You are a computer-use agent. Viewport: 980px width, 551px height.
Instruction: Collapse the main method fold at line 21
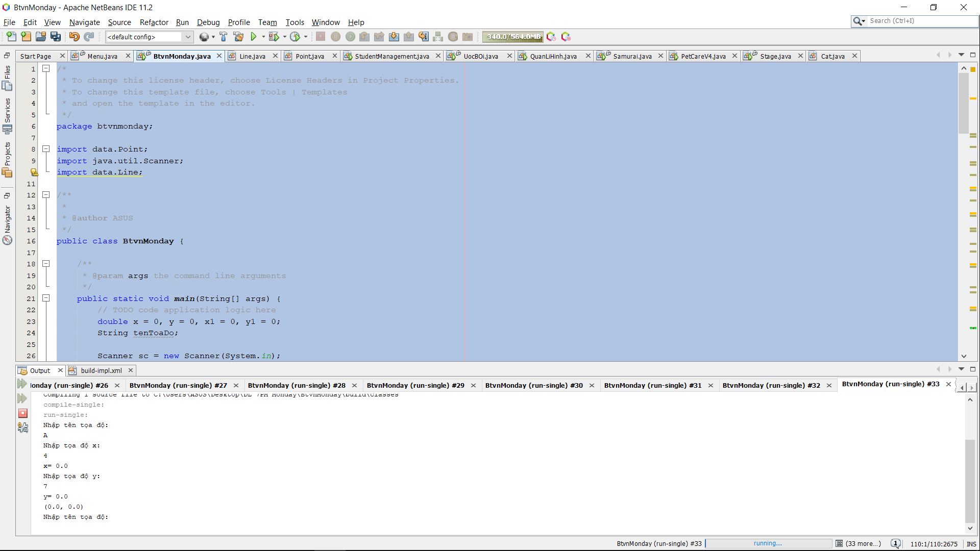coord(46,298)
